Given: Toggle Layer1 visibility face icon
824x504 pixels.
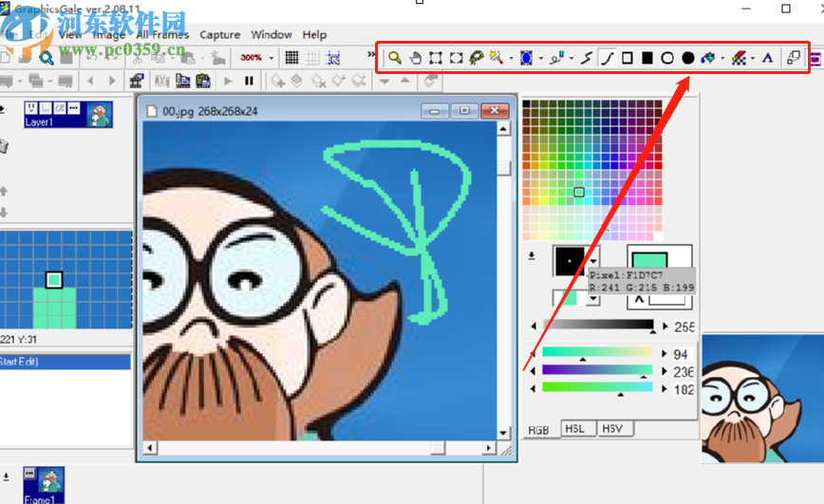Looking at the screenshot, I should click(31, 107).
